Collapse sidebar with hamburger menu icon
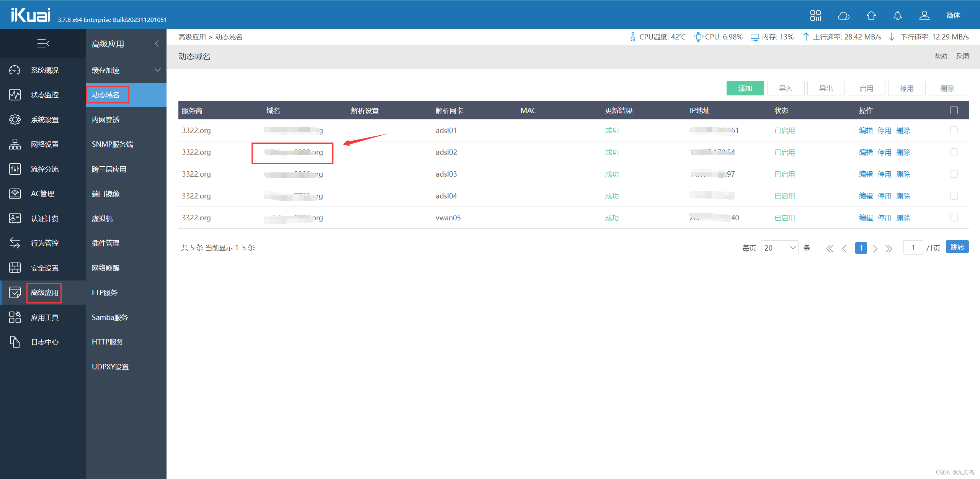 click(x=43, y=44)
